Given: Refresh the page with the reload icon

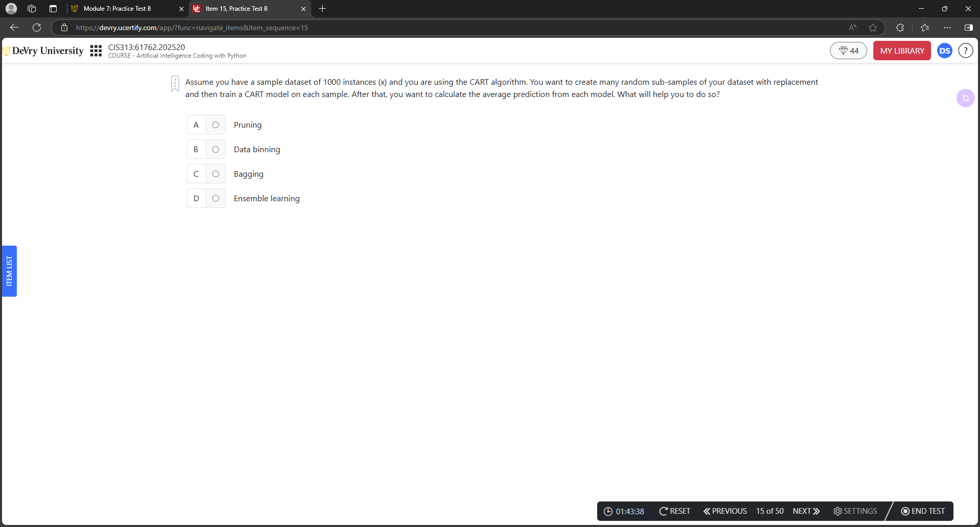Looking at the screenshot, I should [x=37, y=28].
